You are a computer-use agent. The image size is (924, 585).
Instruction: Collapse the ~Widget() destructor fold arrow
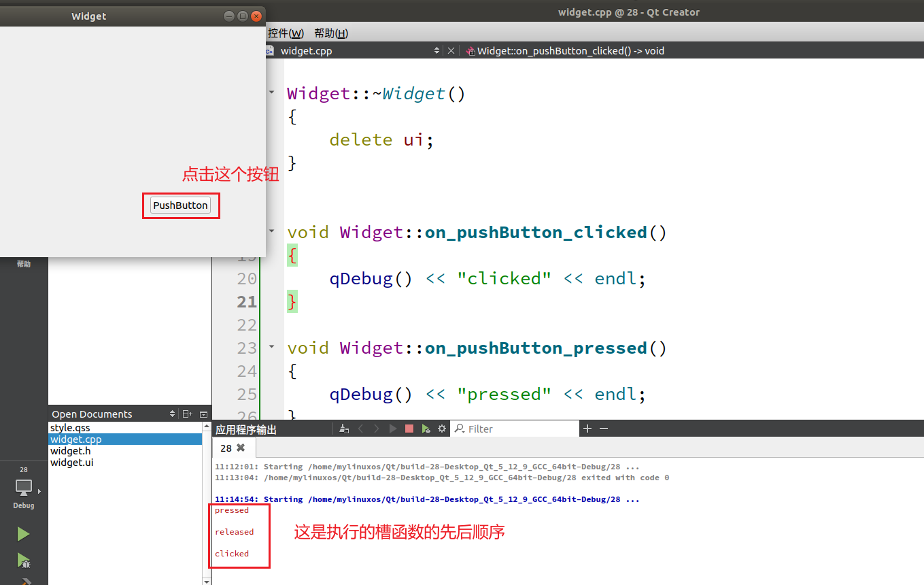(x=272, y=92)
